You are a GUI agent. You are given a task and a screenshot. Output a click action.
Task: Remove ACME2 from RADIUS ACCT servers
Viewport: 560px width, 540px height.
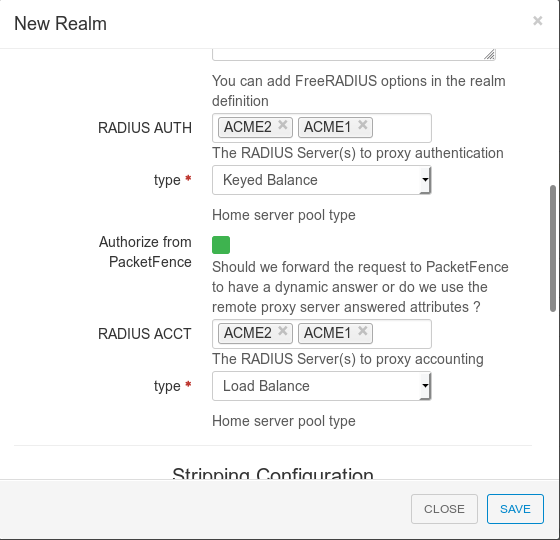[282, 331]
